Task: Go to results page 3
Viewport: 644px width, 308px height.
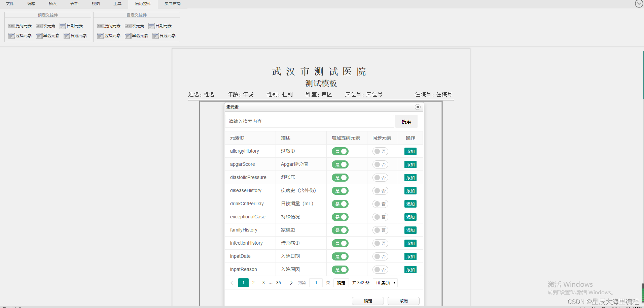Action: [x=263, y=283]
